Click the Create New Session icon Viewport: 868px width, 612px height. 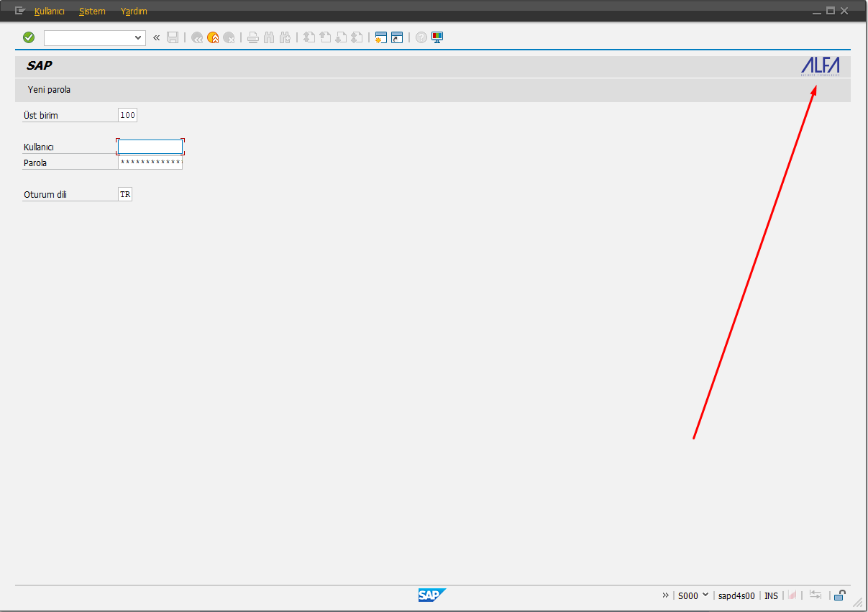point(381,37)
